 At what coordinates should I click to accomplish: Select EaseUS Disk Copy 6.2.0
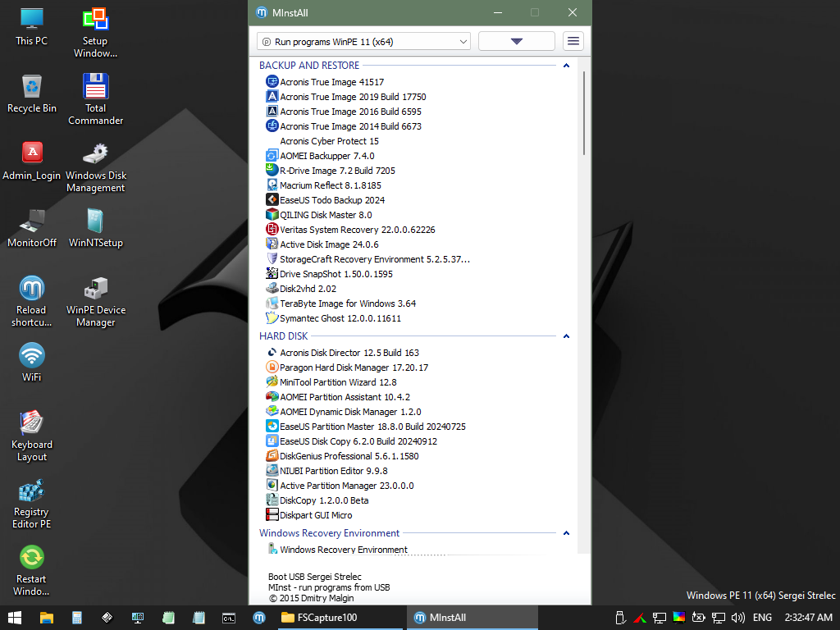click(351, 441)
